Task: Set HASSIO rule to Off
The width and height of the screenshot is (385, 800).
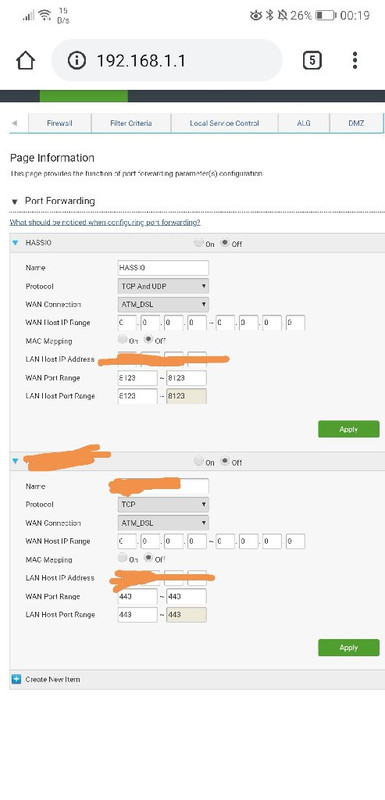Action: [225, 243]
